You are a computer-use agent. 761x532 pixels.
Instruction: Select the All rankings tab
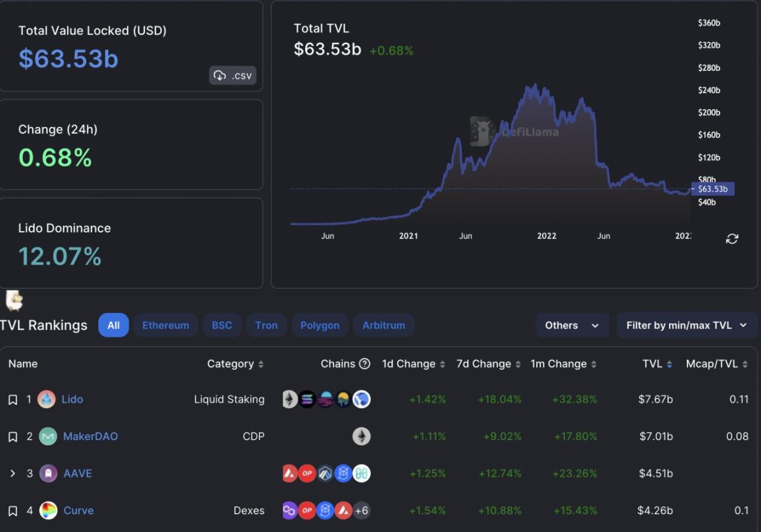(x=113, y=325)
